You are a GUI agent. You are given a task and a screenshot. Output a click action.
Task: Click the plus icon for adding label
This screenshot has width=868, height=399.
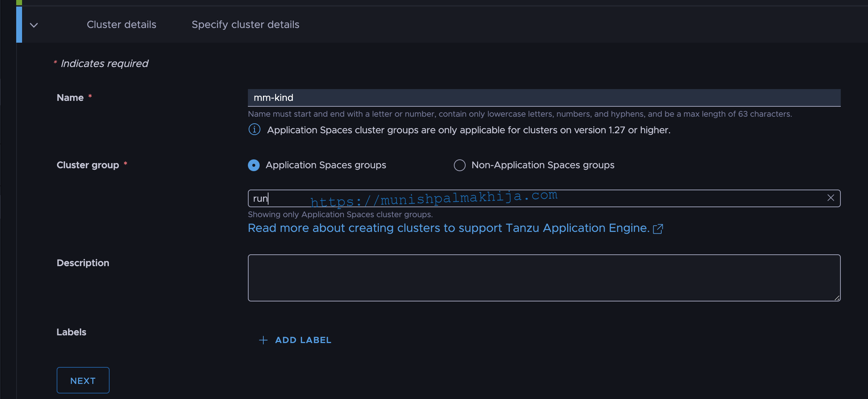[263, 340]
